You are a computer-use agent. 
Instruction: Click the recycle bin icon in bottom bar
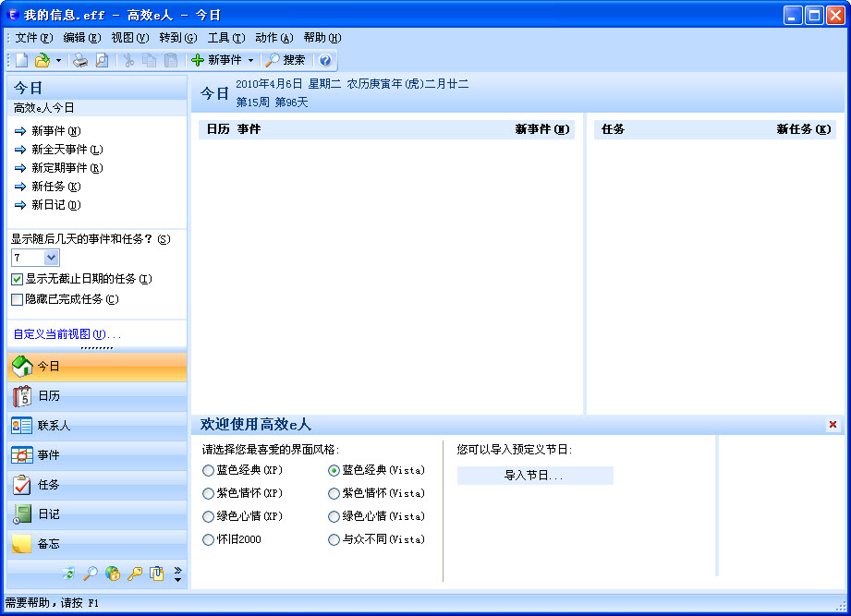click(68, 574)
